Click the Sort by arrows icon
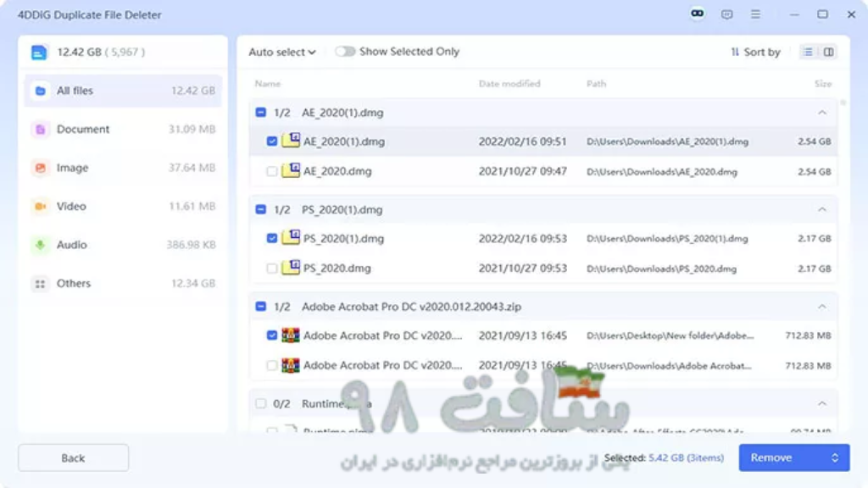Image resolution: width=868 pixels, height=488 pixels. tap(735, 52)
